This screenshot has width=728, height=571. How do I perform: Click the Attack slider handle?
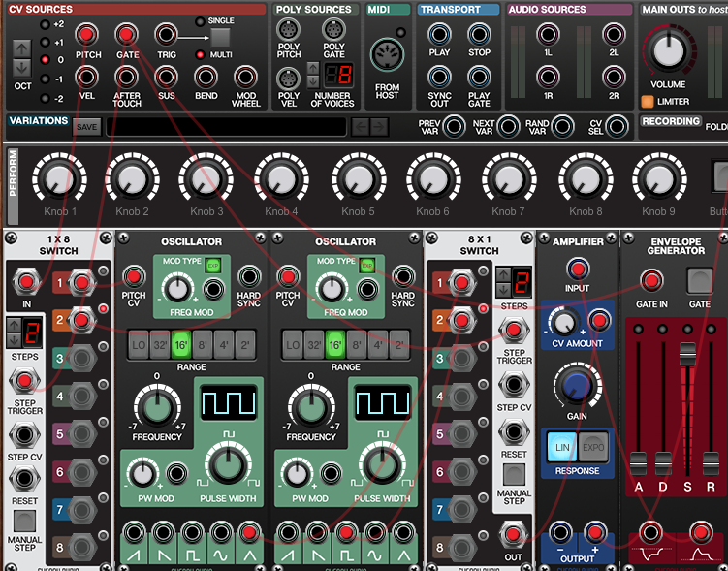coord(639,463)
